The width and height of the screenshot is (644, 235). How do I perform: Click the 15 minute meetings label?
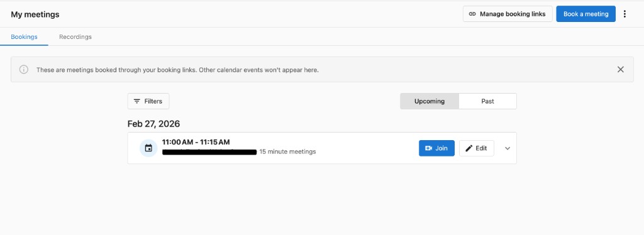tap(287, 152)
